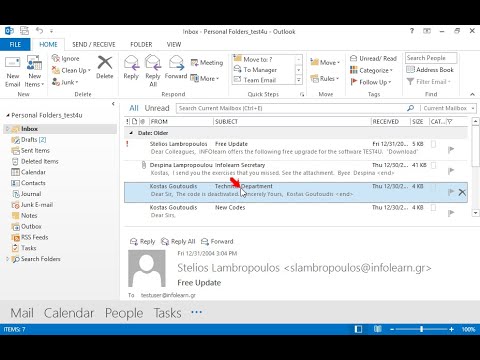Image resolution: width=480 pixels, height=360 pixels.
Task: Click the ribbon Reply button
Action: (x=131, y=68)
